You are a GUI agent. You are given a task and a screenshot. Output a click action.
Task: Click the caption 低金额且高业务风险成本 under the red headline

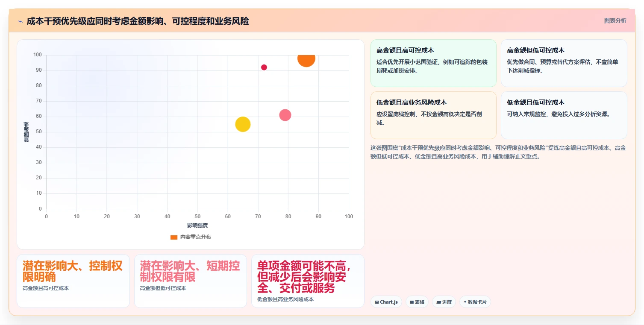click(x=285, y=299)
